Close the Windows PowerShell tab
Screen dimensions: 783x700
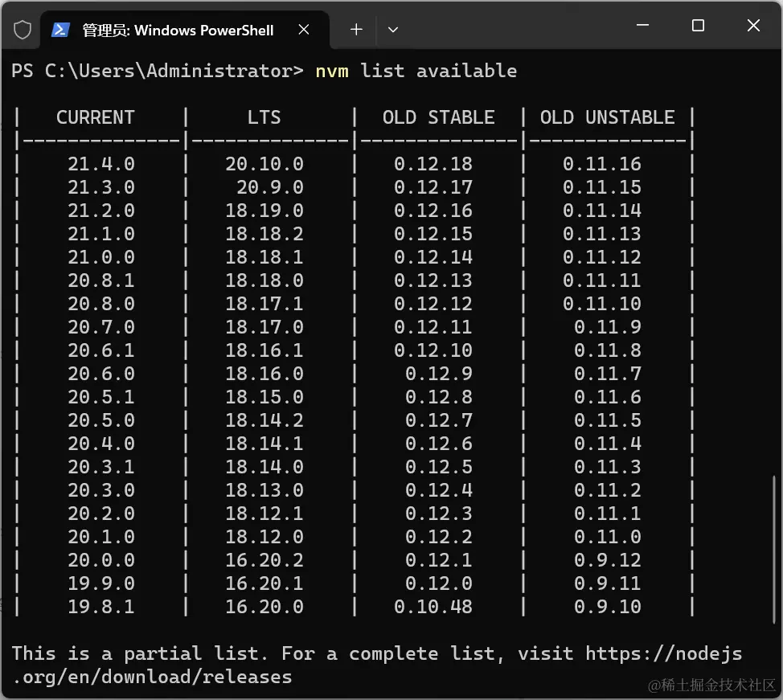[304, 30]
